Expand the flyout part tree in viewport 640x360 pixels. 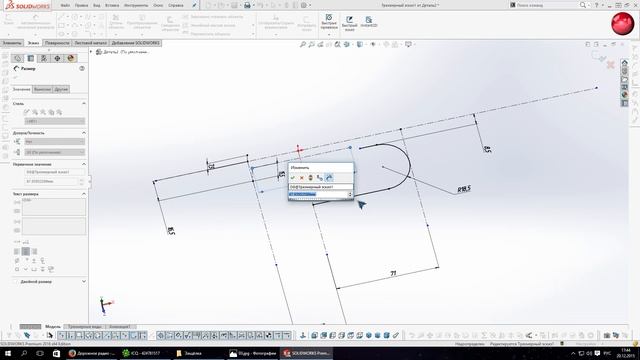pyautogui.click(x=91, y=52)
